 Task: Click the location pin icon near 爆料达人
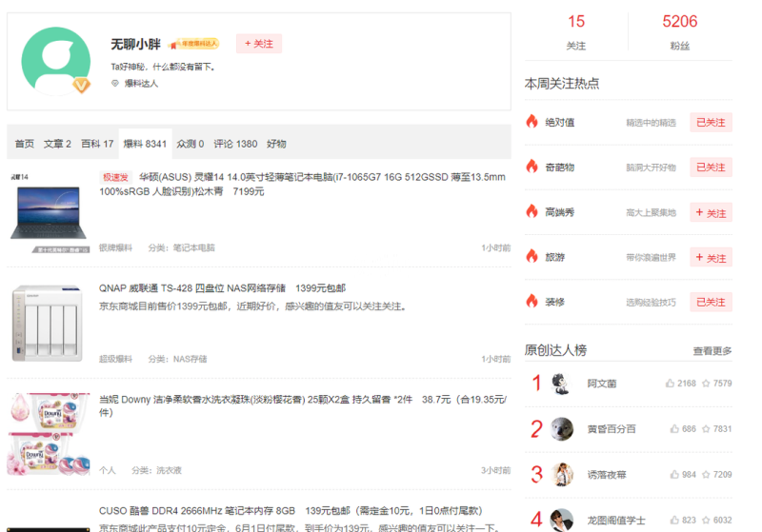coord(115,84)
